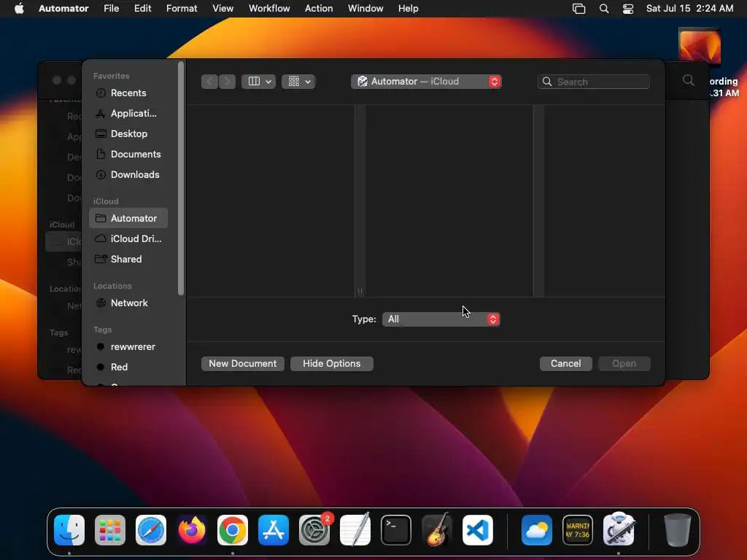The width and height of the screenshot is (747, 560).
Task: Open the item grouping dropdown
Action: click(x=298, y=82)
